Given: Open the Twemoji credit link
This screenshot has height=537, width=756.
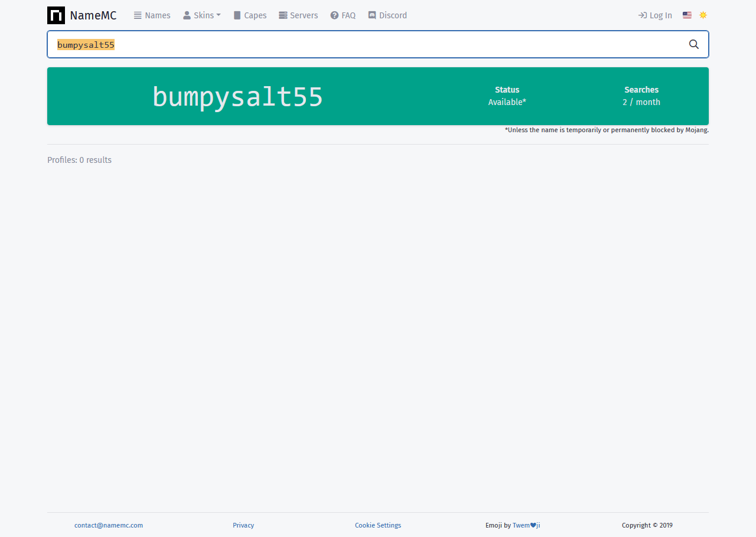Looking at the screenshot, I should [526, 525].
